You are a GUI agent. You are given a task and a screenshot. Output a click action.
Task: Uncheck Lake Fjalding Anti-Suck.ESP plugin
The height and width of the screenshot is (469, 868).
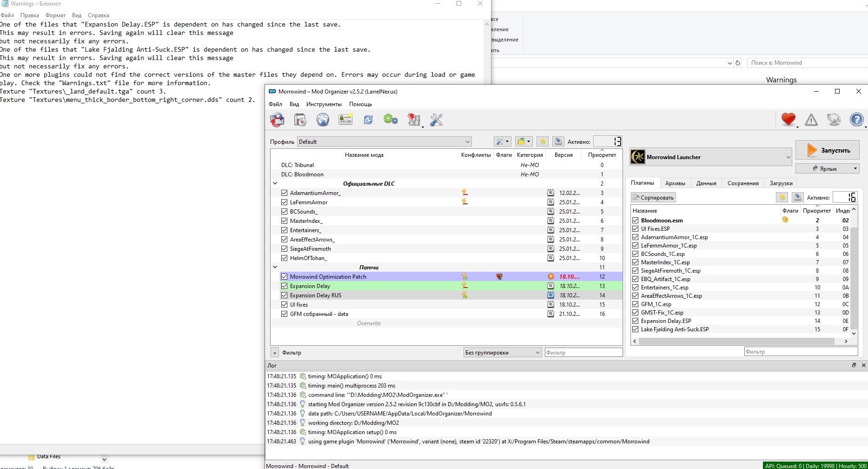tap(636, 329)
